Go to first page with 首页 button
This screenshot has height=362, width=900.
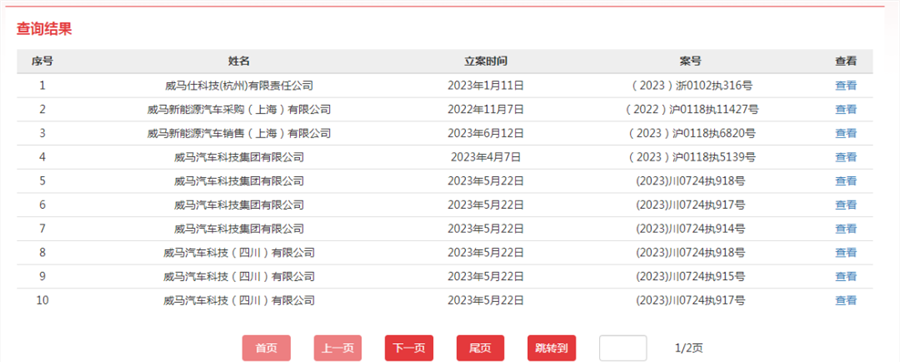(x=266, y=348)
